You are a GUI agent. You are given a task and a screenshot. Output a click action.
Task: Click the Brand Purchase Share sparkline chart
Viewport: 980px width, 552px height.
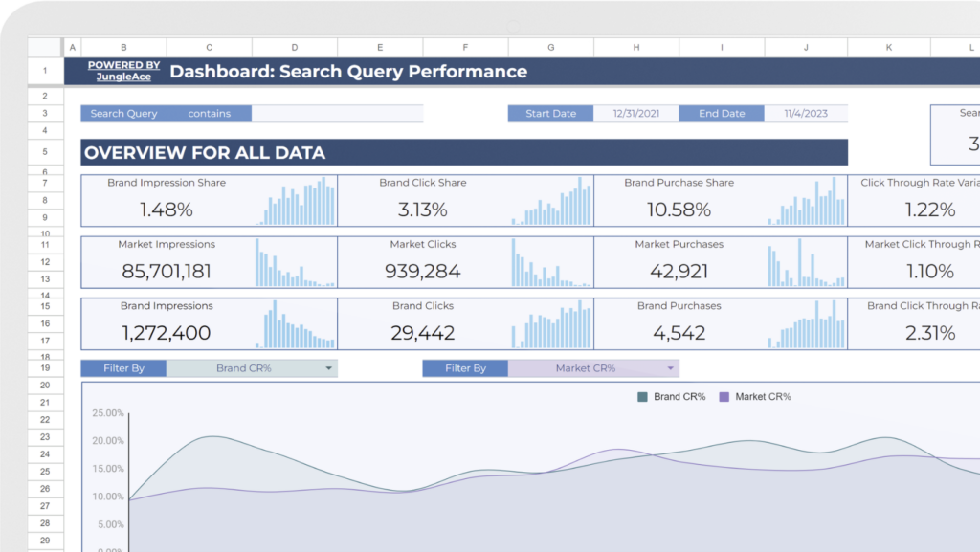point(807,201)
